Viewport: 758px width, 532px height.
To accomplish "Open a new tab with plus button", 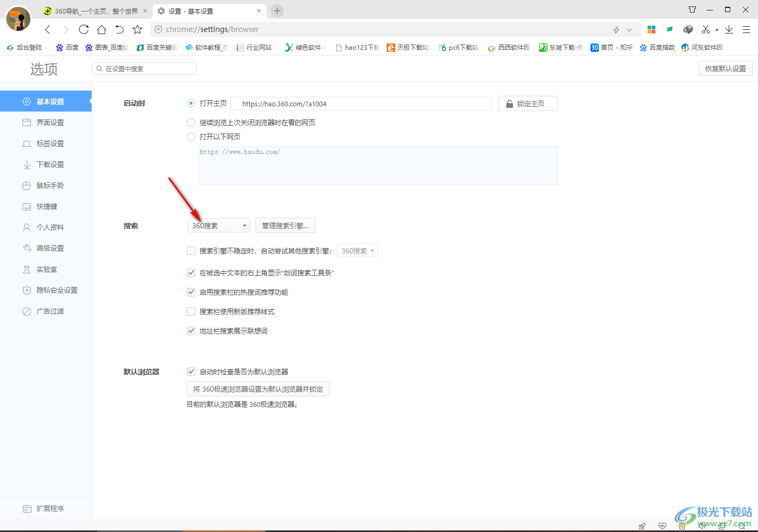I will pyautogui.click(x=277, y=10).
